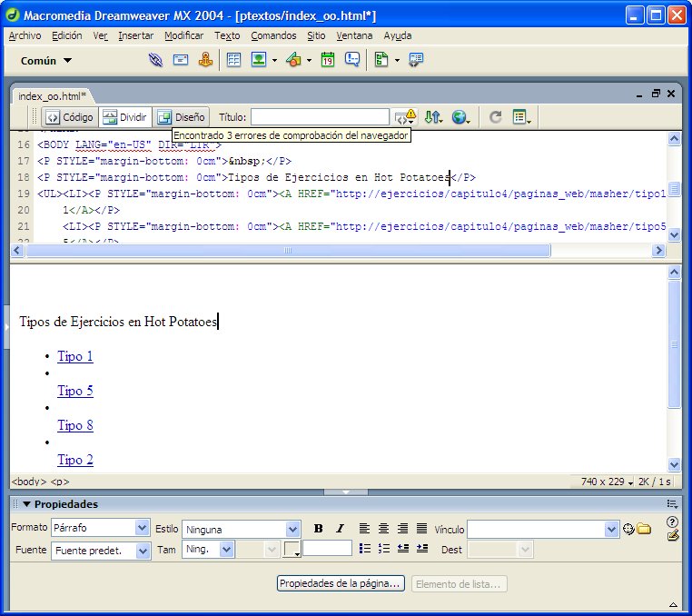Image resolution: width=692 pixels, height=616 pixels.
Task: Open the text color swatch picker
Action: [x=292, y=550]
